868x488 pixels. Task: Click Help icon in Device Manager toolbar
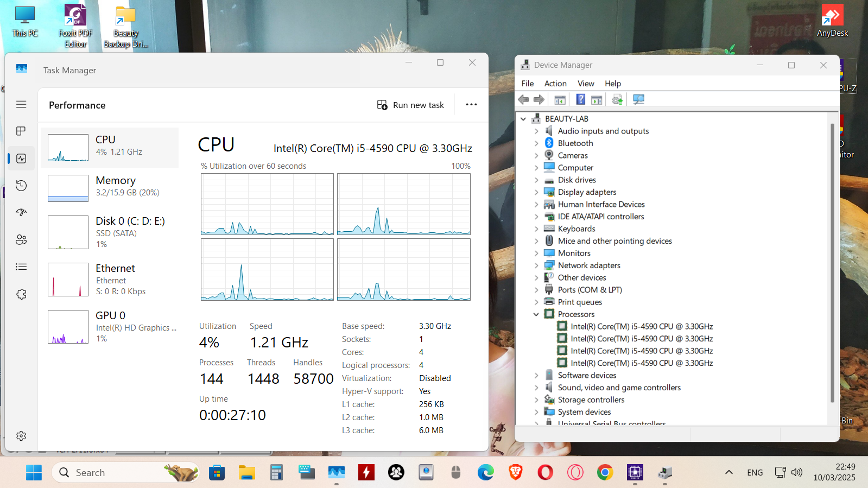[580, 99]
